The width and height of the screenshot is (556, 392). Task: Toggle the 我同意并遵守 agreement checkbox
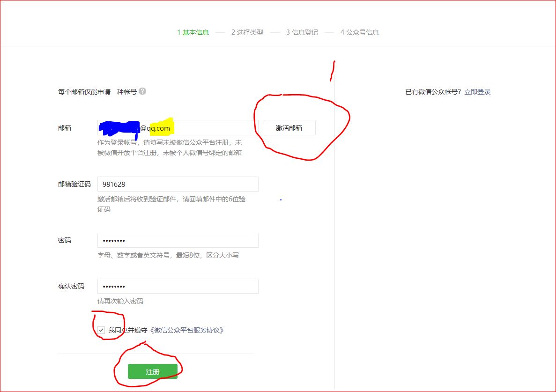pos(102,330)
